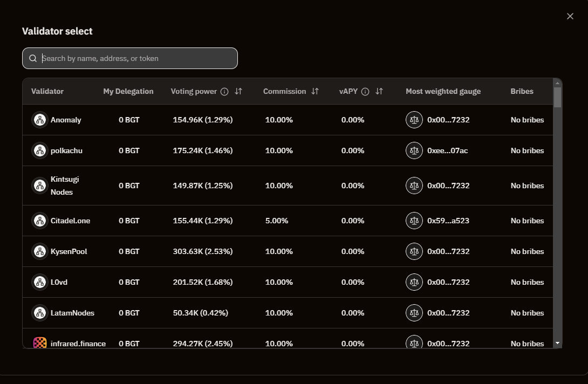Viewport: 588px width, 384px height.
Task: Click the Citadel.one validator avatar icon
Action: coord(40,221)
